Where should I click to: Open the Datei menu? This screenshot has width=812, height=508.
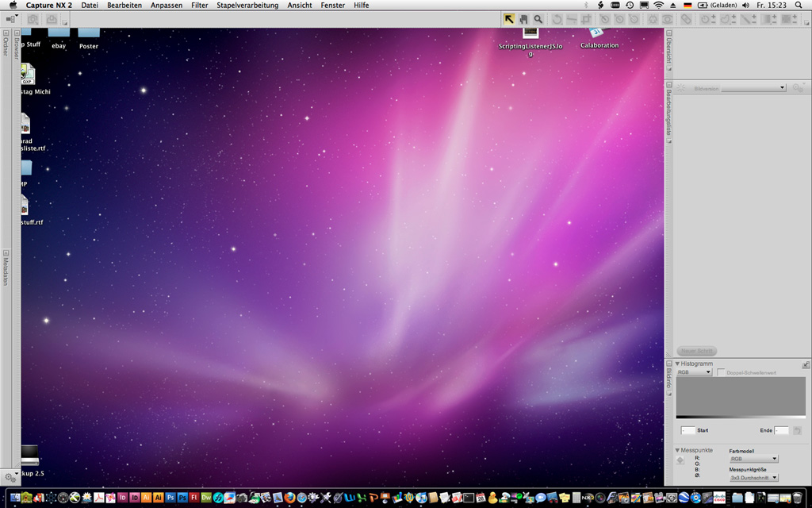click(x=90, y=6)
